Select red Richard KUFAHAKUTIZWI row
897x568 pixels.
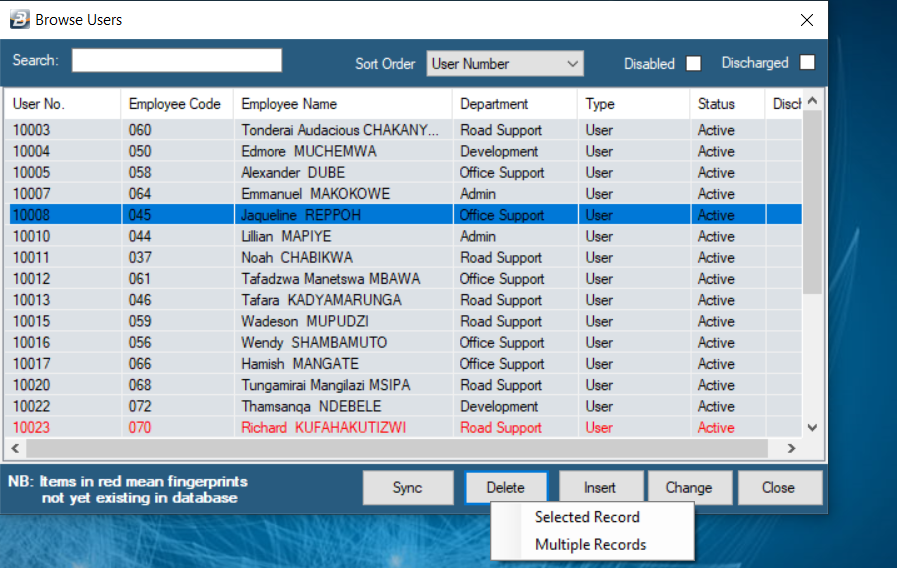[403, 427]
